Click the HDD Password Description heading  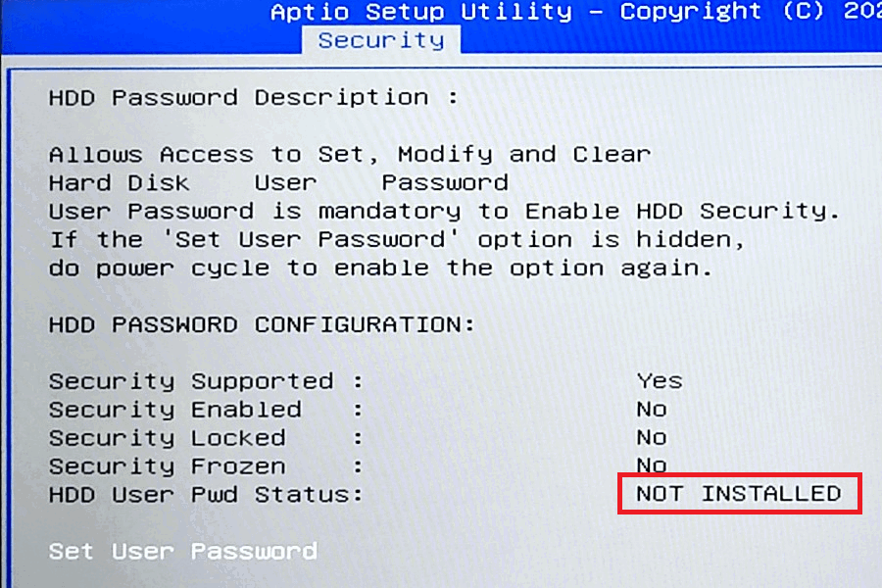253,98
